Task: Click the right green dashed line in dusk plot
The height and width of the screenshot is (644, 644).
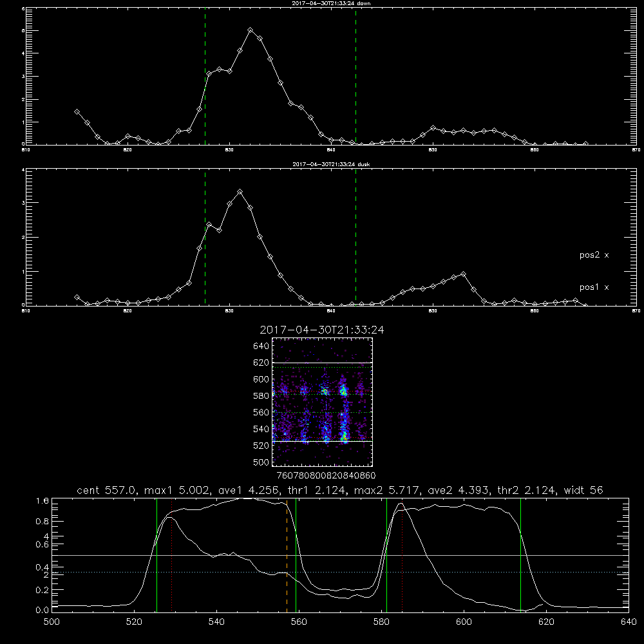Action: point(355,237)
